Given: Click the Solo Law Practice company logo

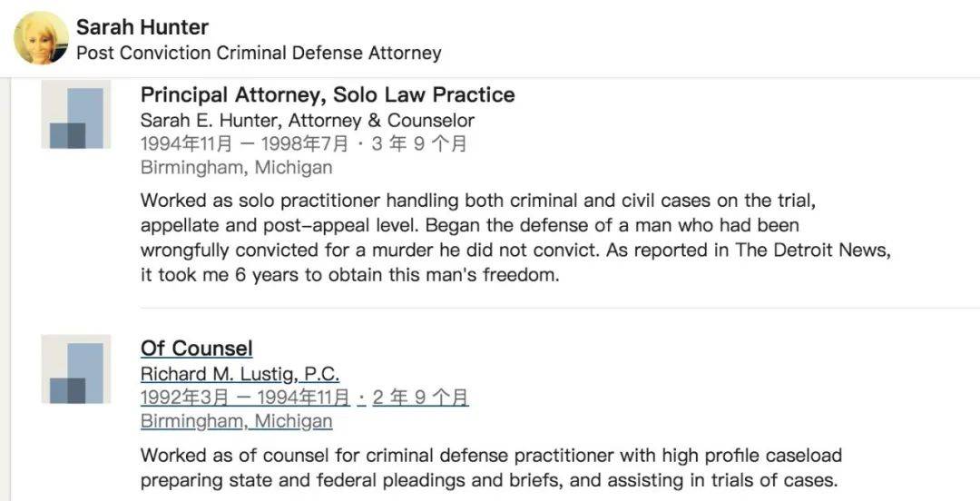Looking at the screenshot, I should [76, 114].
